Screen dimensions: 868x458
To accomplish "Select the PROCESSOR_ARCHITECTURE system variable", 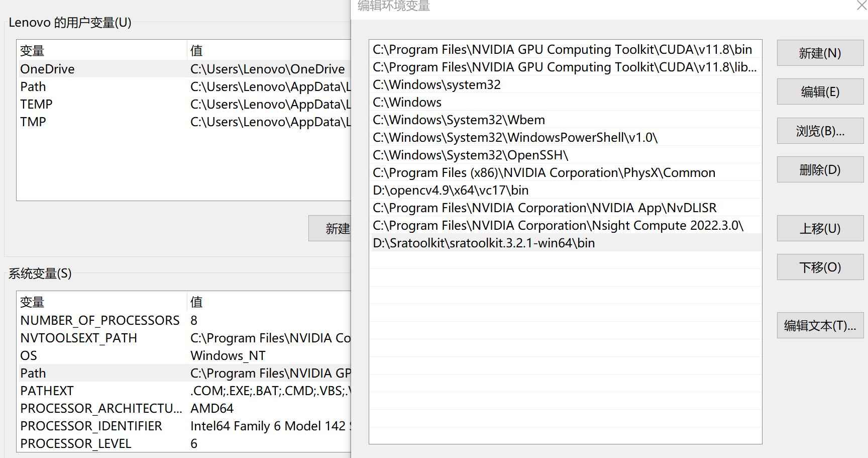I will [101, 408].
